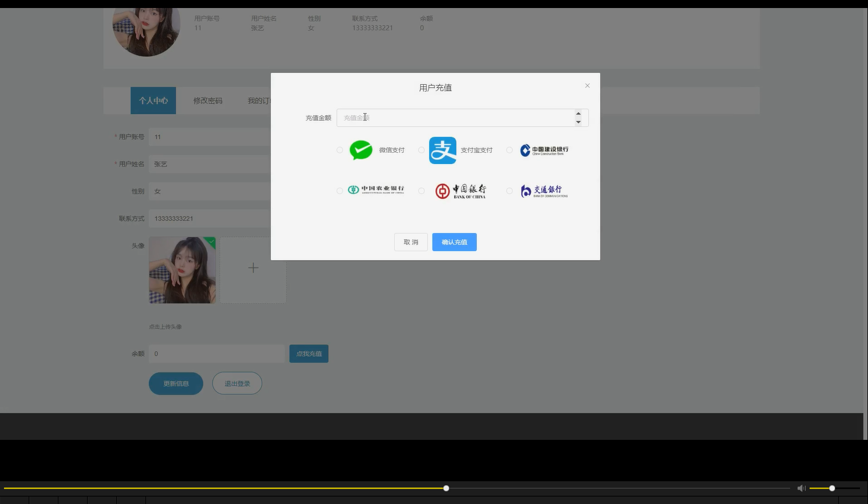The width and height of the screenshot is (868, 504).
Task: Click the 用户姓名 input field
Action: (210, 164)
